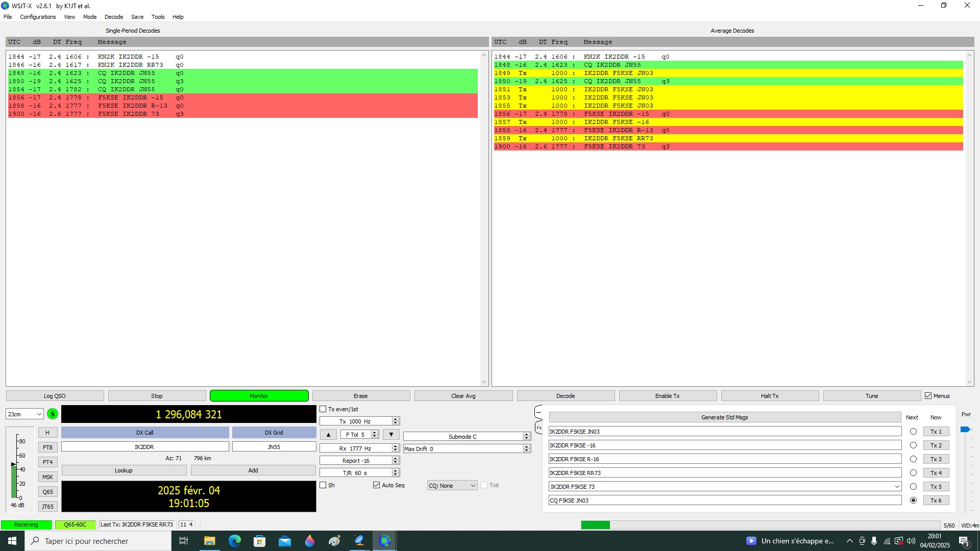980x551 pixels.
Task: Adjust the Pwr slider handle
Action: 965,430
